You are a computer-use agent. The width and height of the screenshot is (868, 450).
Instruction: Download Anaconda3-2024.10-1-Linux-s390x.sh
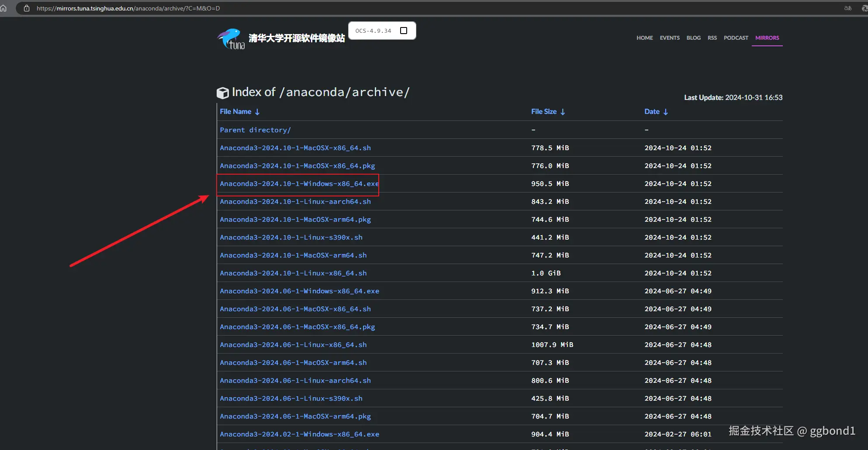point(291,237)
